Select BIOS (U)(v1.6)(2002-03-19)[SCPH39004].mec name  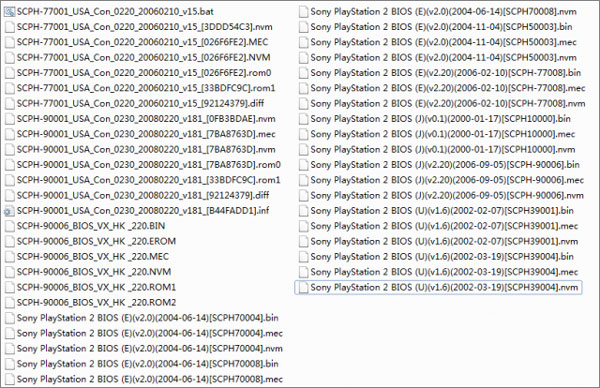444,272
